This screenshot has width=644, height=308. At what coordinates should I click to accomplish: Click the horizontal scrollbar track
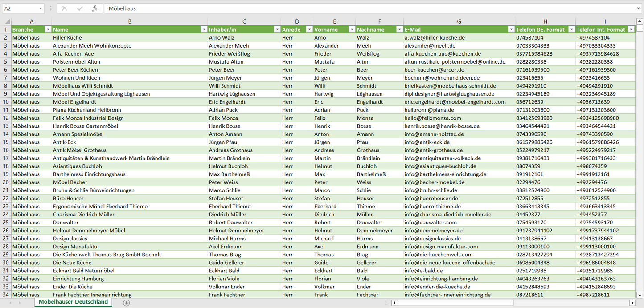coord(570,303)
